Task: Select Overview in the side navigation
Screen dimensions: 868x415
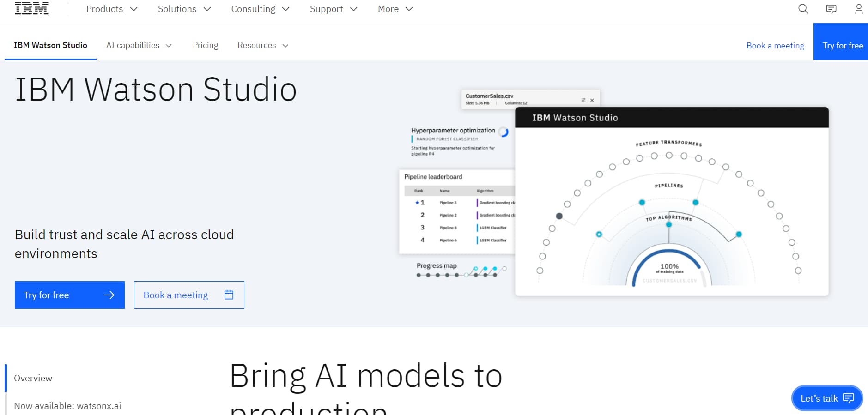Action: coord(33,378)
